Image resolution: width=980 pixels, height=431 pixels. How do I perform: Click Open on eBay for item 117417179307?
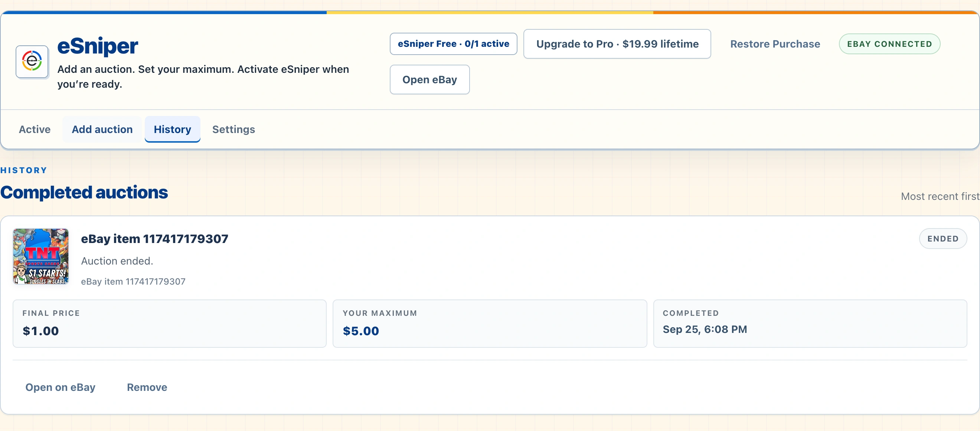[x=60, y=387]
